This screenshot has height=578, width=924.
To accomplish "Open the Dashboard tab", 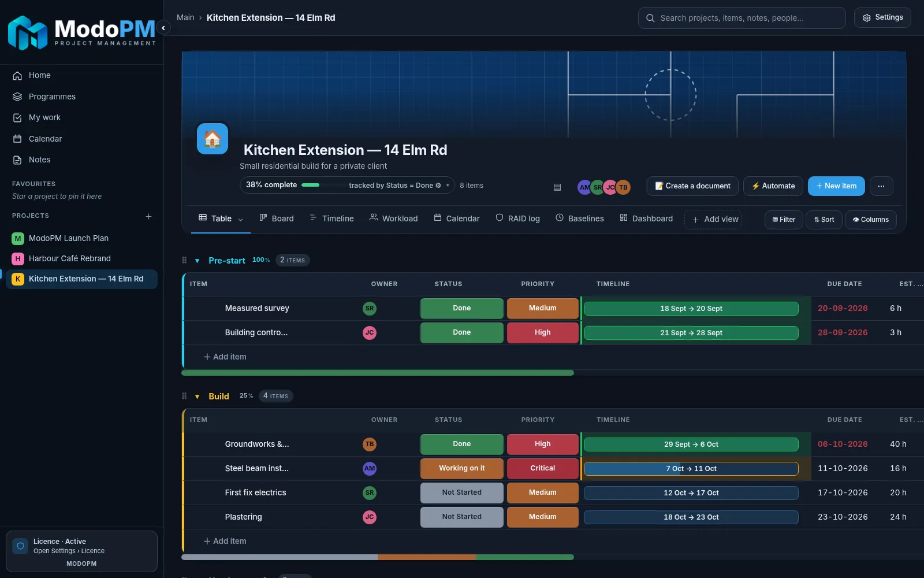I will (646, 218).
